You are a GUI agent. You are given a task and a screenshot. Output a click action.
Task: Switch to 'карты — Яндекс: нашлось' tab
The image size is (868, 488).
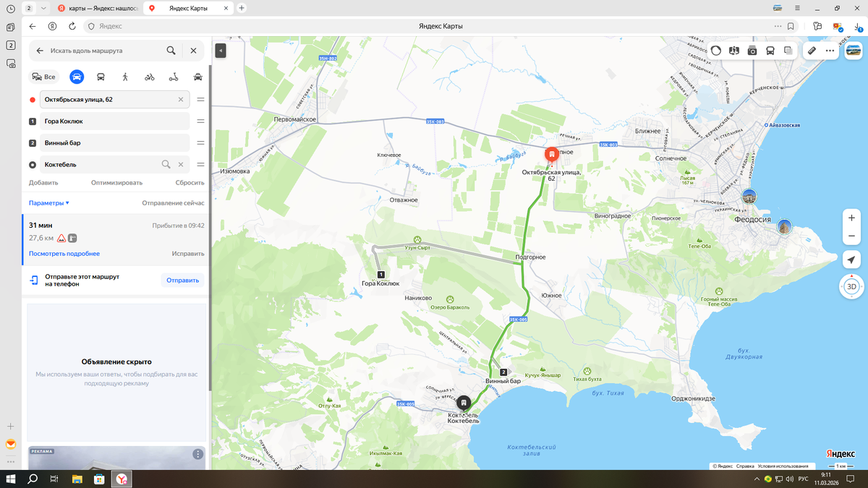click(98, 8)
